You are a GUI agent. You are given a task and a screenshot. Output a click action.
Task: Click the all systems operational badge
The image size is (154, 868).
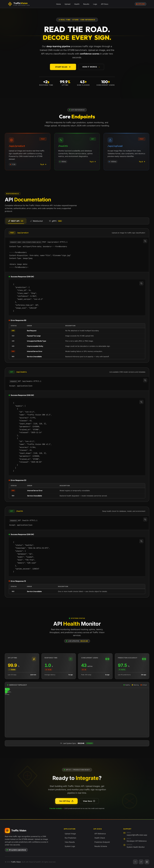click(16, 850)
